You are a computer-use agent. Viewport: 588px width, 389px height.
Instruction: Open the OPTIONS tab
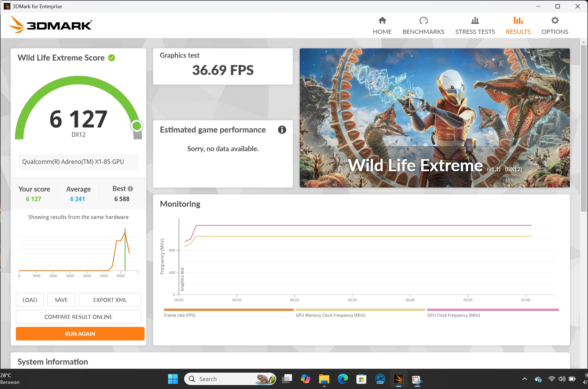555,26
